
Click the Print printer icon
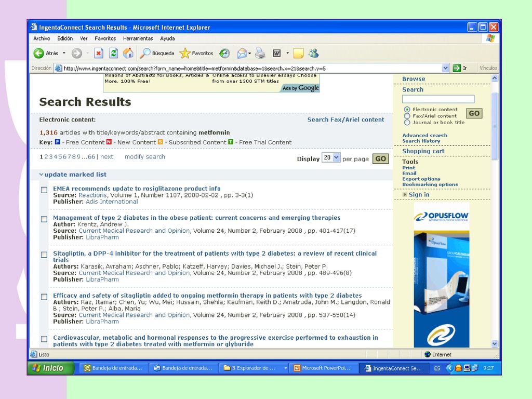click(260, 53)
